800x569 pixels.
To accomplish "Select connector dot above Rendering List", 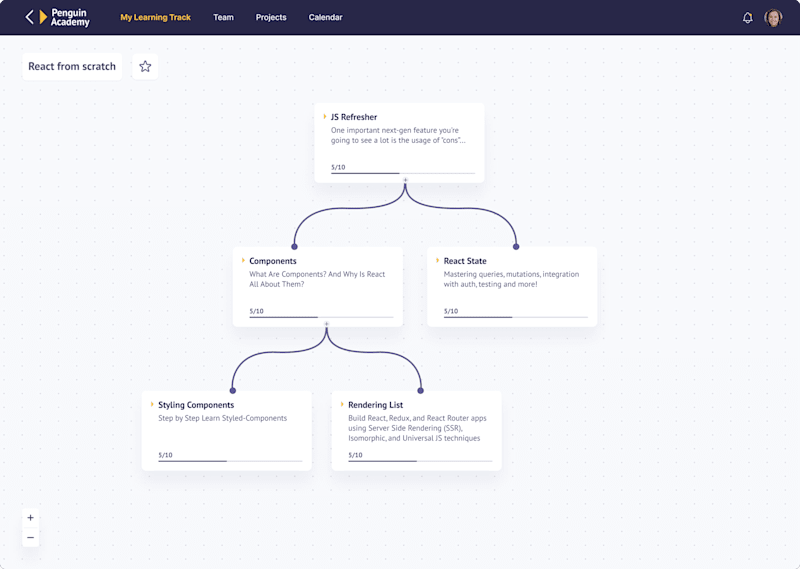I will pyautogui.click(x=420, y=390).
